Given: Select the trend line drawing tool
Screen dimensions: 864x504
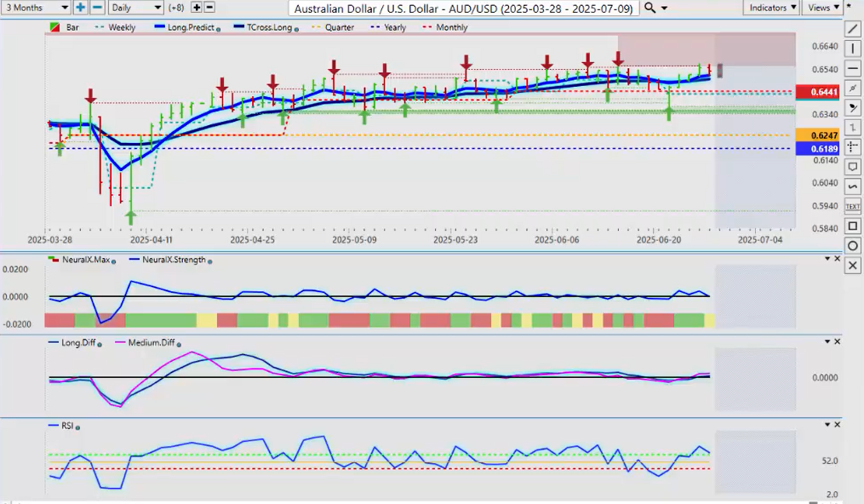Looking at the screenshot, I should tap(854, 29).
